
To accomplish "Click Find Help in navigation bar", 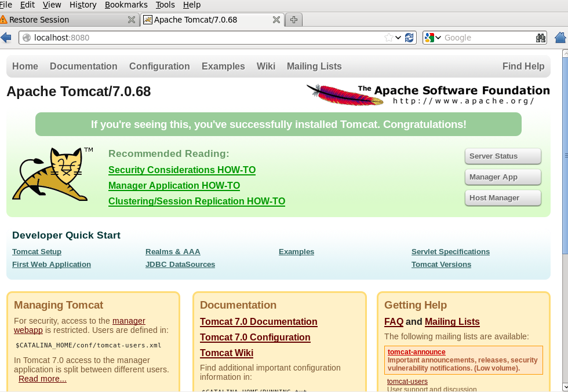I will 523,66.
